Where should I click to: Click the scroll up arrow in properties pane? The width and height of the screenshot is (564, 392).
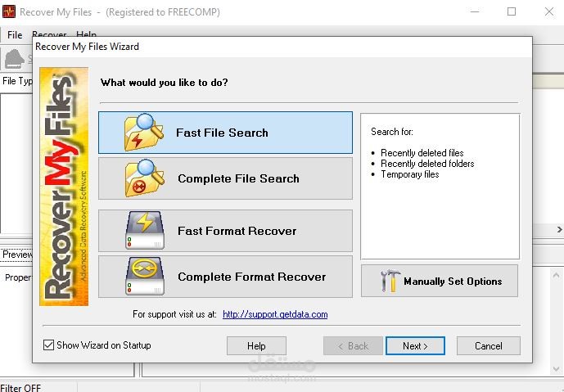click(556, 276)
